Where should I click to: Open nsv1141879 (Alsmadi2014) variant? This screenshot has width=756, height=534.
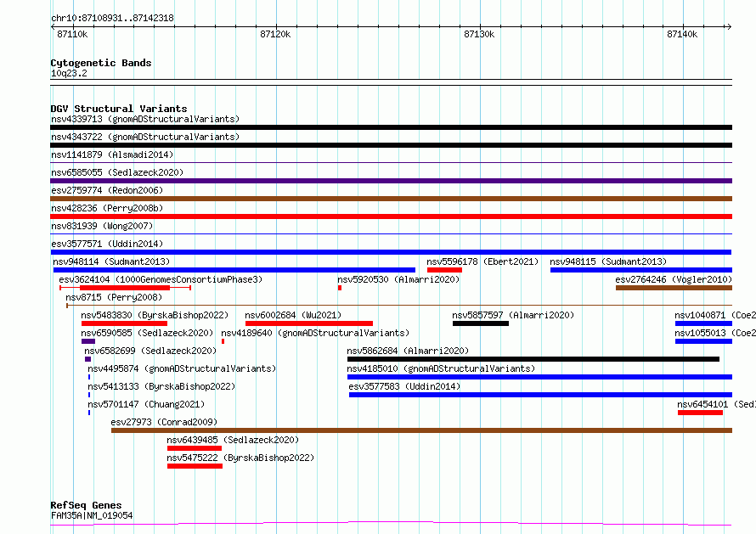(112, 155)
